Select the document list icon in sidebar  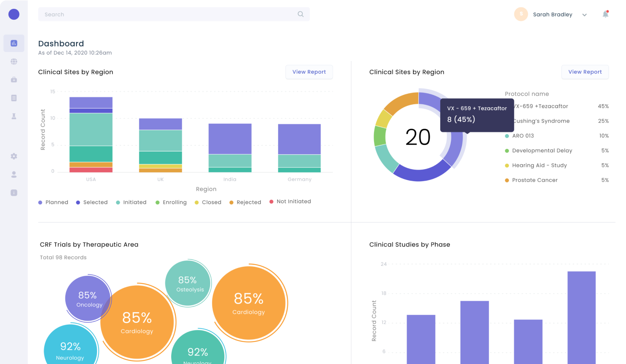point(14,98)
